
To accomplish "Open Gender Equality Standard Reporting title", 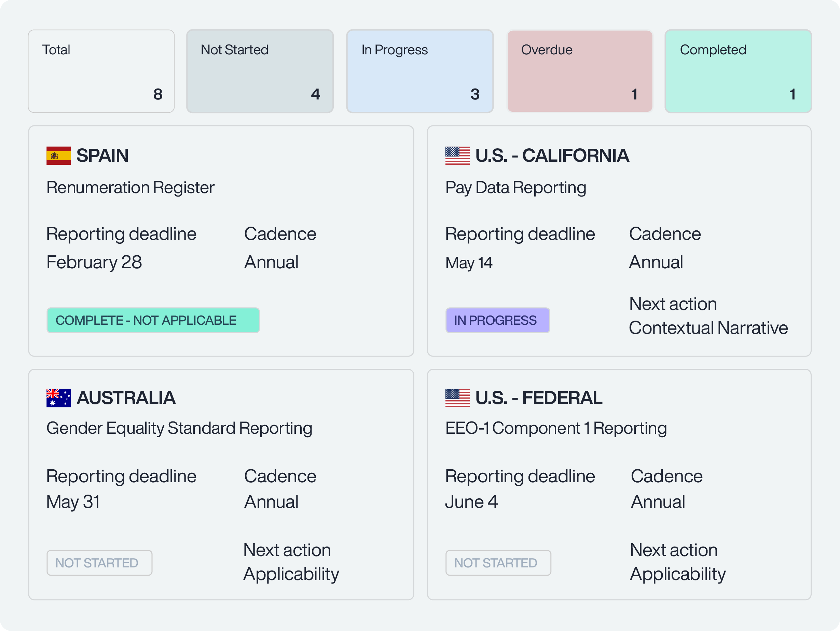I will coord(179,429).
